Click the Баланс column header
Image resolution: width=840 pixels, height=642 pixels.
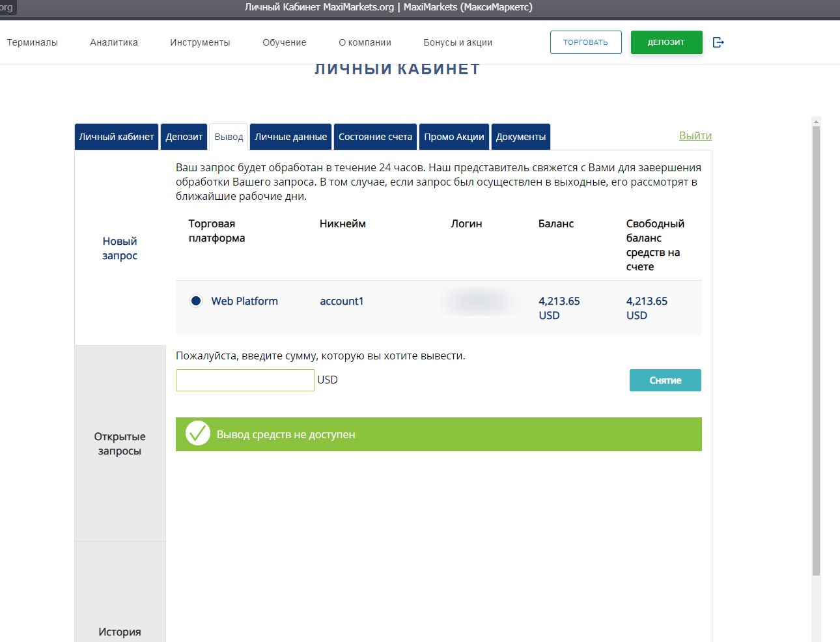[x=556, y=223]
